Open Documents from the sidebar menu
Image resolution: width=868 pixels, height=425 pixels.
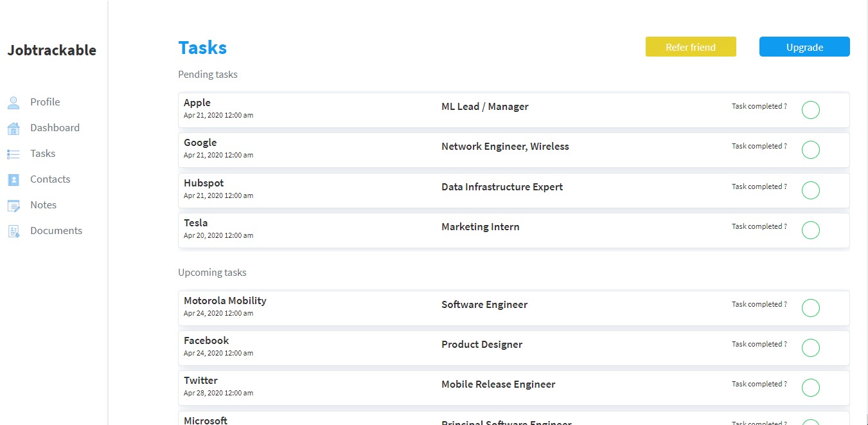pyautogui.click(x=57, y=231)
